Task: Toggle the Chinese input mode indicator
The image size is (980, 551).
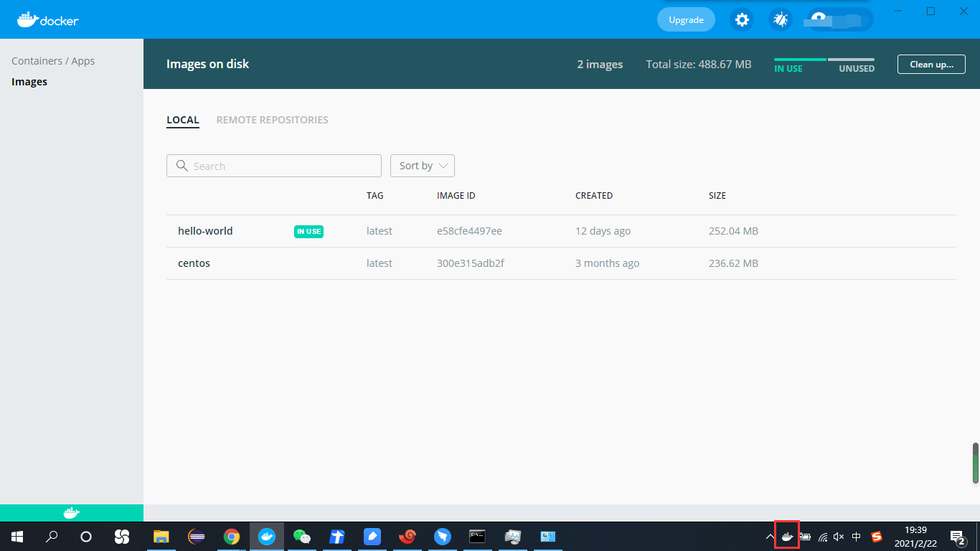Action: click(857, 537)
